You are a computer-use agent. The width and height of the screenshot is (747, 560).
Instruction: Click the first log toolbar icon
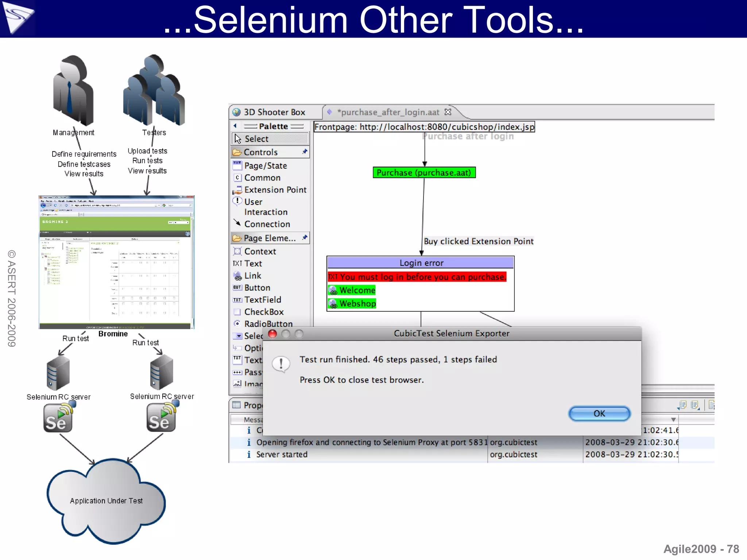point(682,405)
